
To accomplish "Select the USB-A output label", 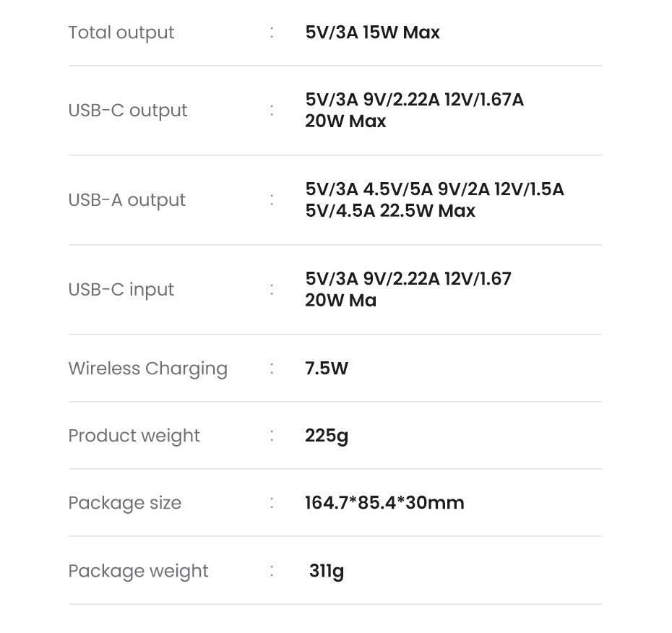I will [x=127, y=201].
